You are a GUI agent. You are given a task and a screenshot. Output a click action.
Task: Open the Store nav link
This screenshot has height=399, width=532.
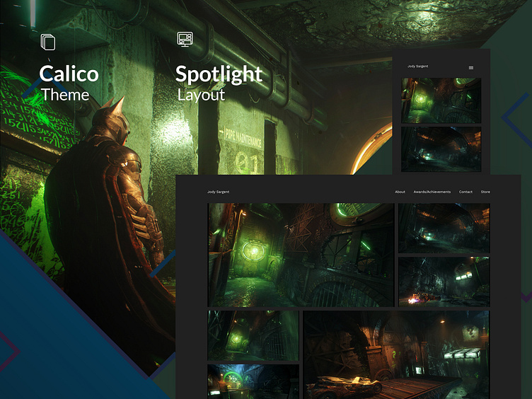tap(485, 192)
